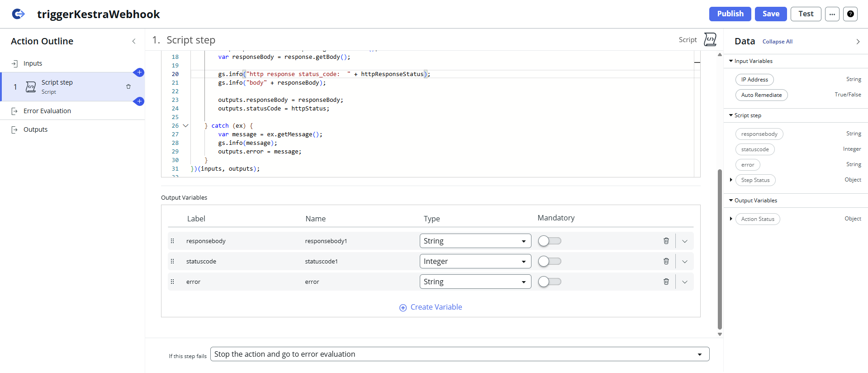Add a step above Script step
The height and width of the screenshot is (373, 868).
tap(139, 72)
